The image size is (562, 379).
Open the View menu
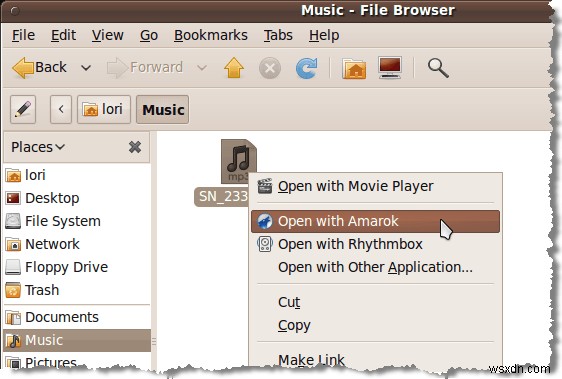[x=108, y=35]
